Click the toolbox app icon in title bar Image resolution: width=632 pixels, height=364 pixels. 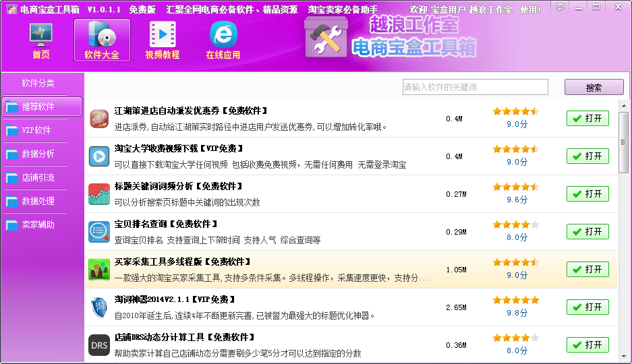11,9
